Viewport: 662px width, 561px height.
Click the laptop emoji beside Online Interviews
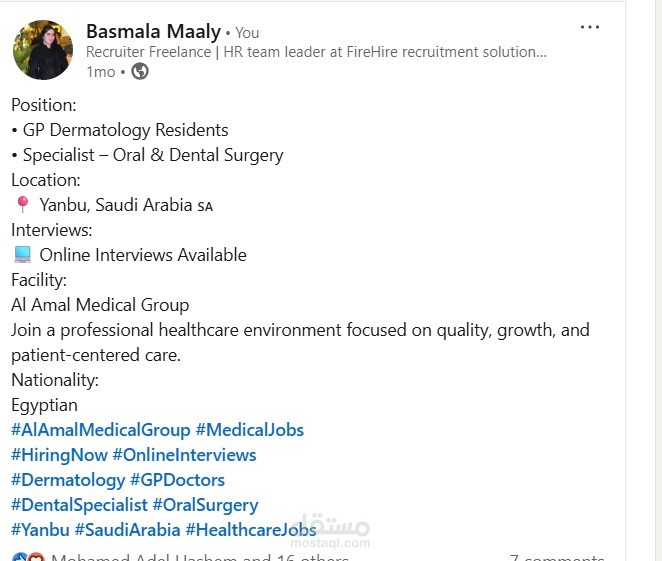point(22,255)
